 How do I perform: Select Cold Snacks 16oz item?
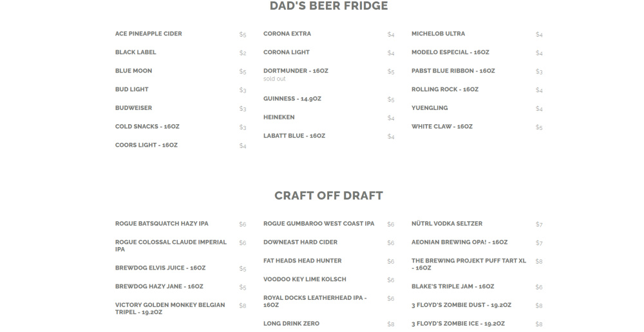pos(147,127)
